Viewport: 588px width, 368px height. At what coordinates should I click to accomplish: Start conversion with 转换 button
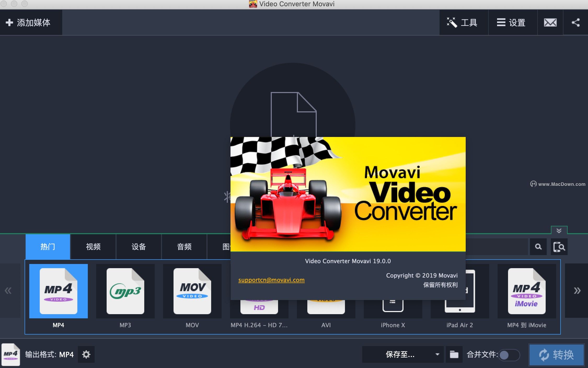click(557, 354)
